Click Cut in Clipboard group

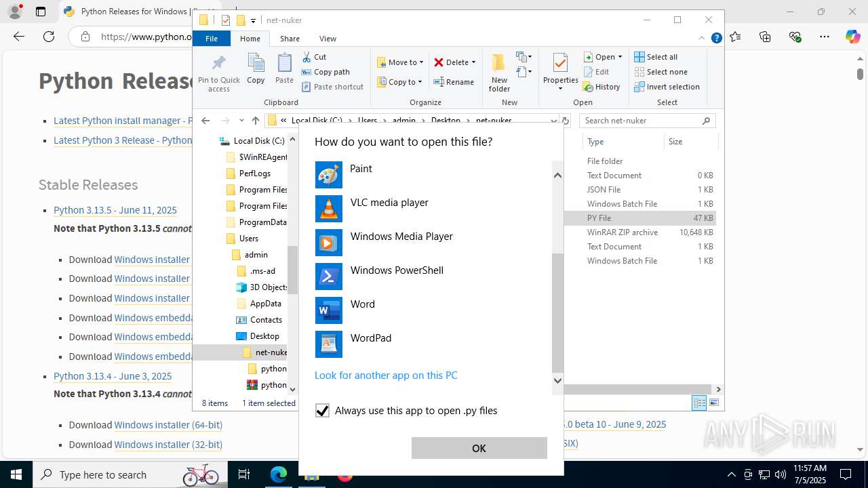[314, 57]
